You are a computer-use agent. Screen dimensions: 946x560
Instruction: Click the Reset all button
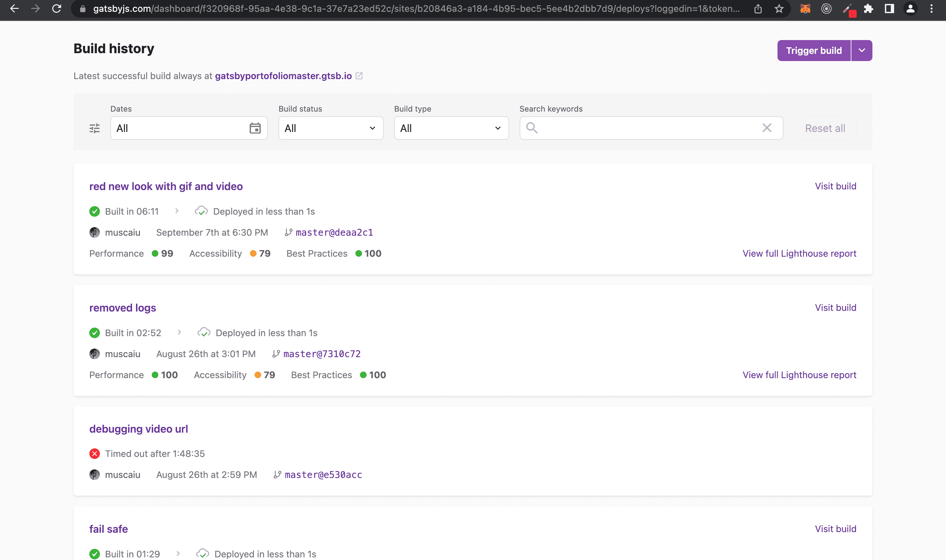click(825, 128)
